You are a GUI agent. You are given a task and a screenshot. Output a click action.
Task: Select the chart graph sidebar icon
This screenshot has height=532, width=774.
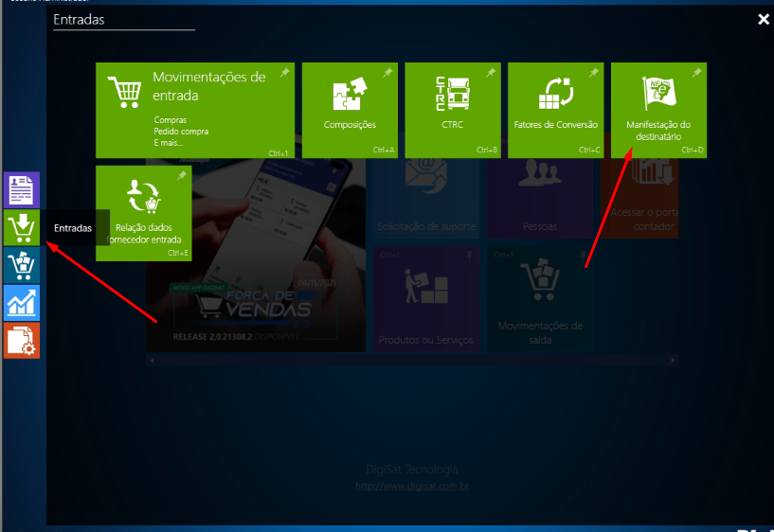(x=22, y=303)
